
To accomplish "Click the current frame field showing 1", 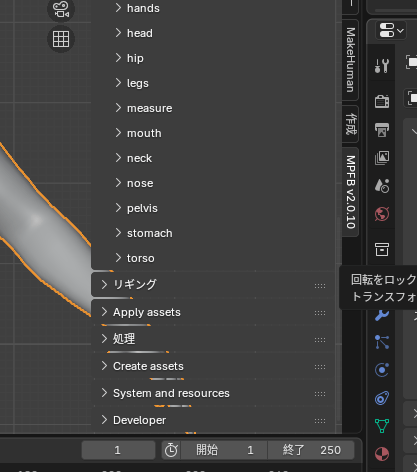I will pyautogui.click(x=118, y=450).
